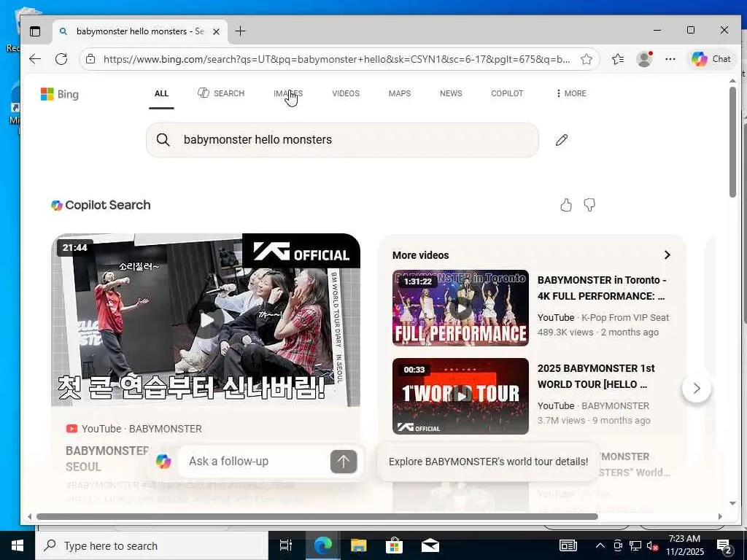Show hidden system tray icons
Viewport: 747px width, 560px height.
pyautogui.click(x=600, y=545)
